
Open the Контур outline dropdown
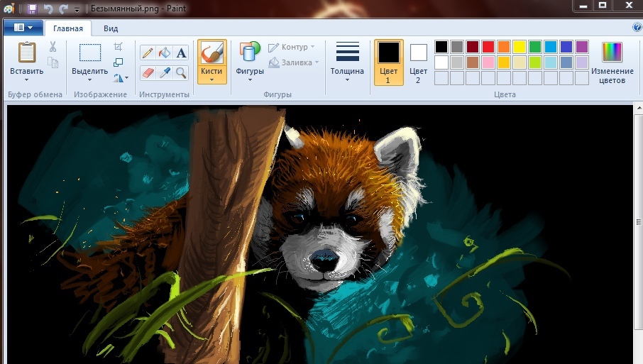tap(292, 47)
